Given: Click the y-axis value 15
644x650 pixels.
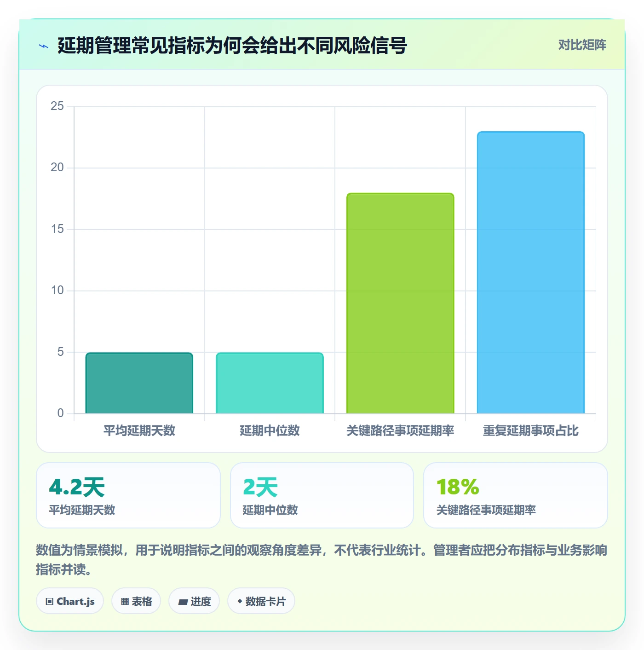Looking at the screenshot, I should [x=57, y=229].
